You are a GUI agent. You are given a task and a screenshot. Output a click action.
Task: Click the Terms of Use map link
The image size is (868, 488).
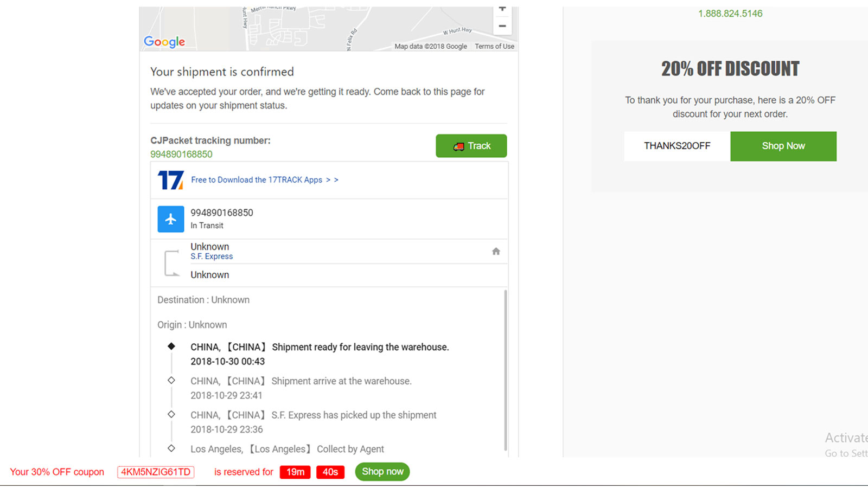point(495,46)
